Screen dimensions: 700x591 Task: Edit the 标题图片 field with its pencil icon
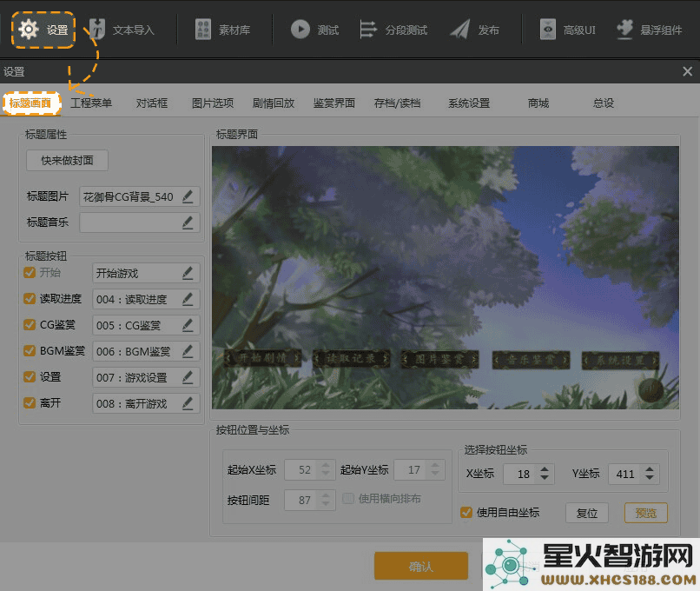pos(188,196)
